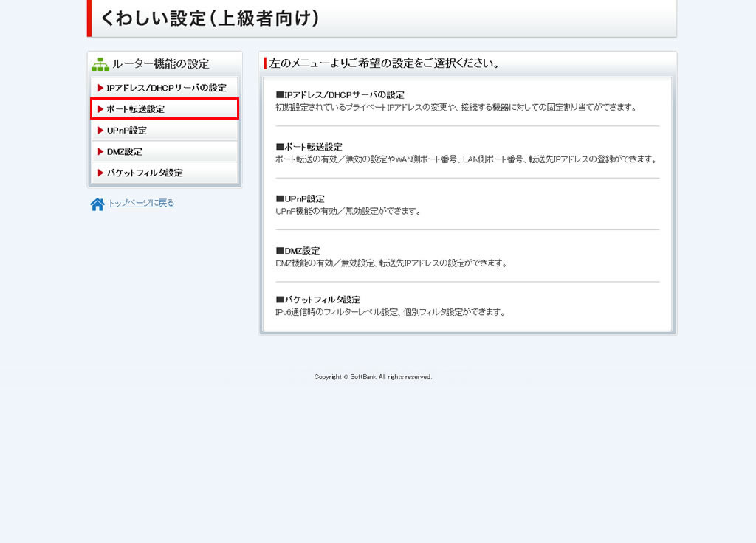
Task: Click the くわしい設定(上級者向け) page title
Action: [x=210, y=18]
